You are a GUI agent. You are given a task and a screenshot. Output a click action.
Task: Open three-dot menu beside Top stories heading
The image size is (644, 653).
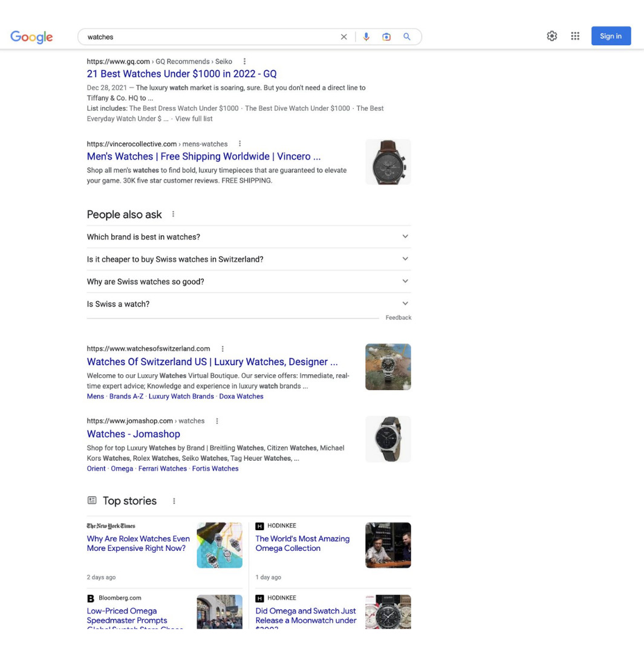[x=174, y=501]
